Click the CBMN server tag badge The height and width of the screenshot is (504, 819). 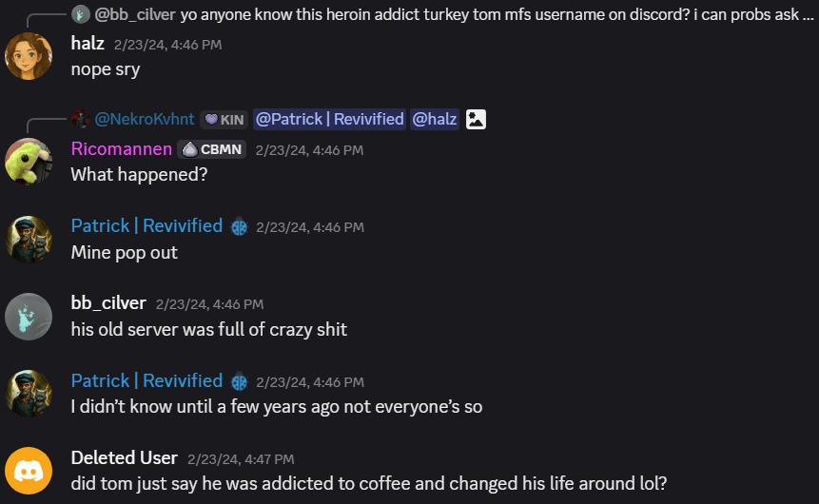pyautogui.click(x=212, y=150)
